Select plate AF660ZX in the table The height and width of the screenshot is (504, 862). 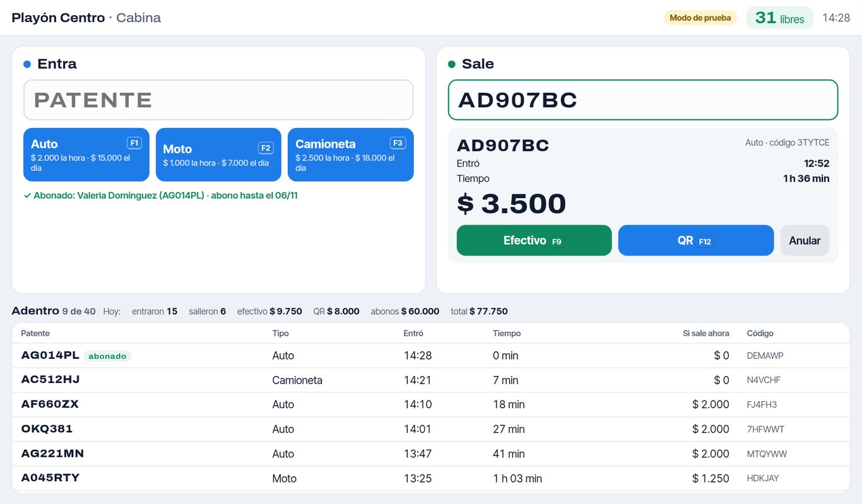(50, 404)
